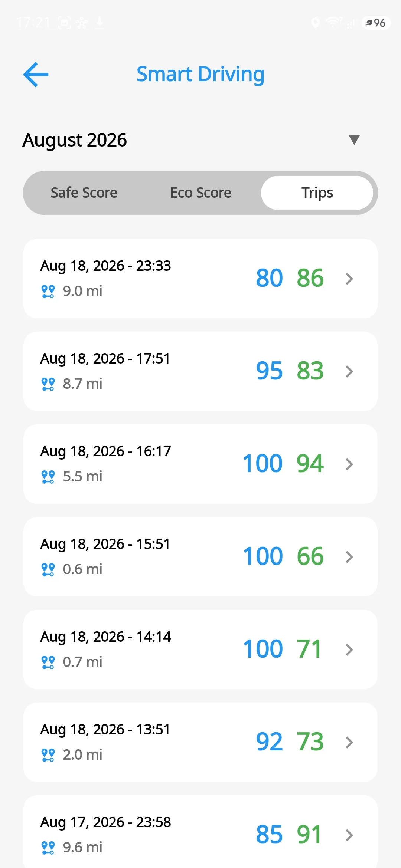The height and width of the screenshot is (868, 401).
Task: Open the Aug 18, 2026 - 15:51 trip
Action: [x=200, y=557]
